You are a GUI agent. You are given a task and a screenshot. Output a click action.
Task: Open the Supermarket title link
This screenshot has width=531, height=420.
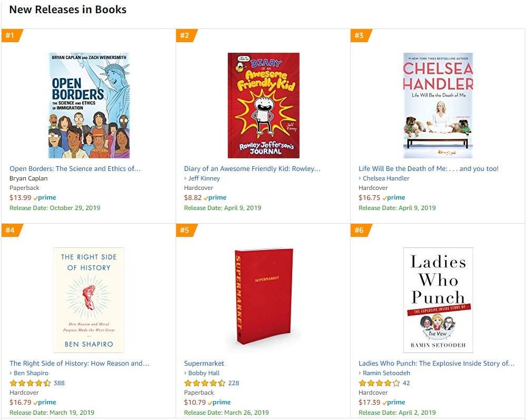pyautogui.click(x=204, y=363)
